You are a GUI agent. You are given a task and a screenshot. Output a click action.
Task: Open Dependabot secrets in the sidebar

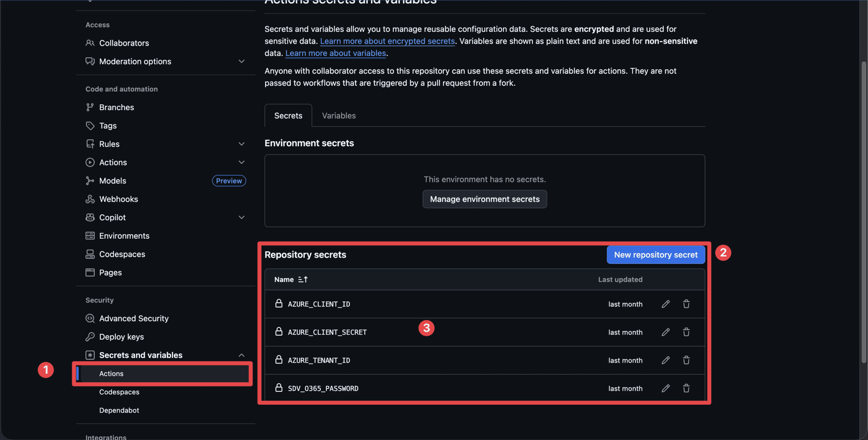tap(119, 410)
